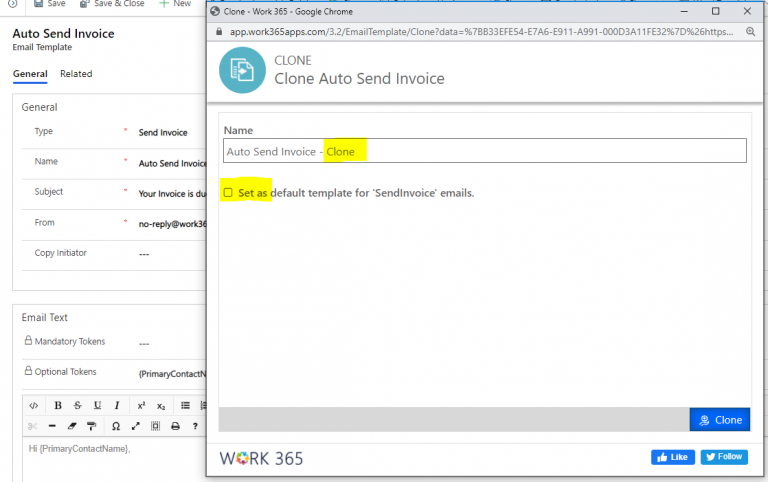The width and height of the screenshot is (768, 482).
Task: Click the blue Clone button
Action: pos(720,420)
